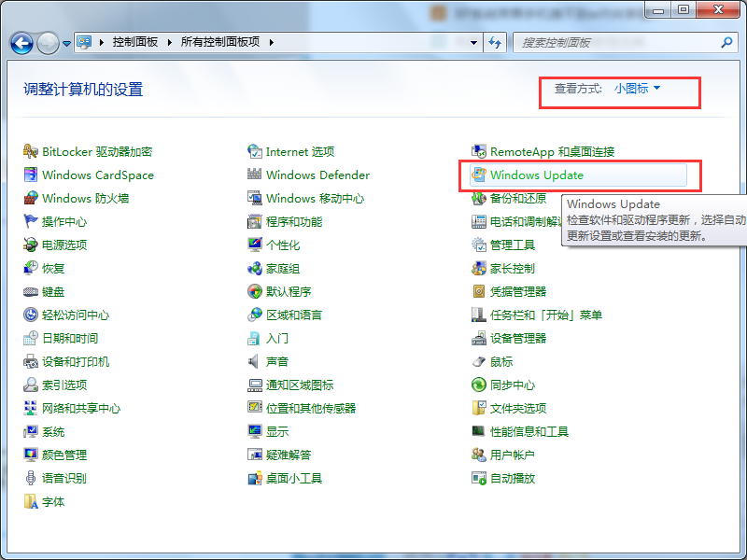Expand the arrow before 控制面板 in breadcrumb

pos(102,42)
